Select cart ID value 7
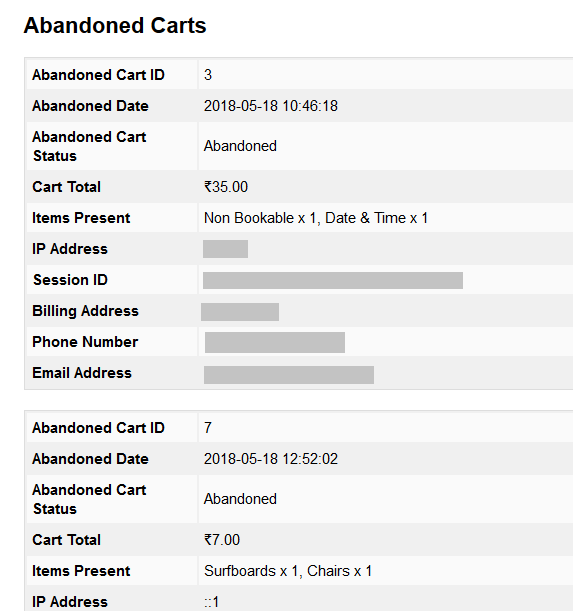Image resolution: width=573 pixels, height=611 pixels. coord(208,428)
